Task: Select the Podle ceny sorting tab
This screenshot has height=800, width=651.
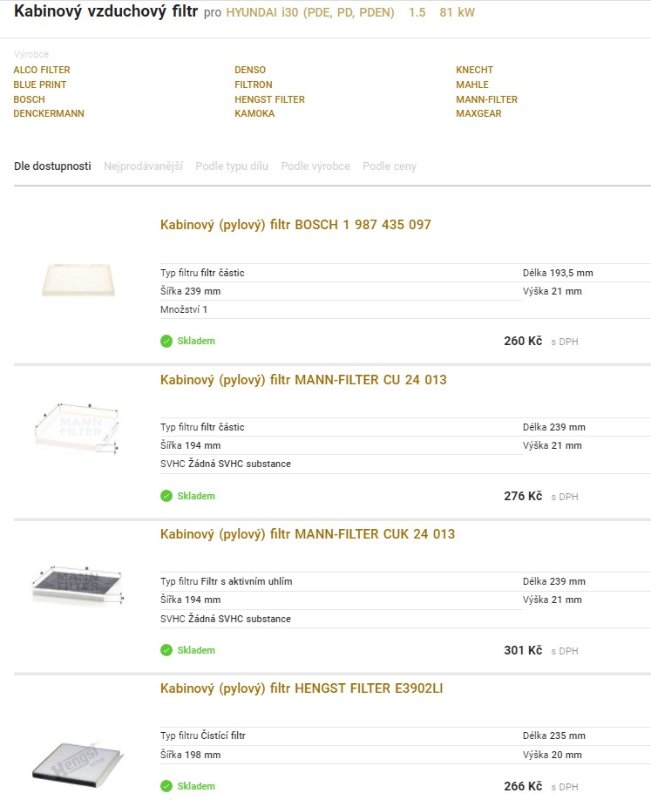Action: [x=389, y=166]
